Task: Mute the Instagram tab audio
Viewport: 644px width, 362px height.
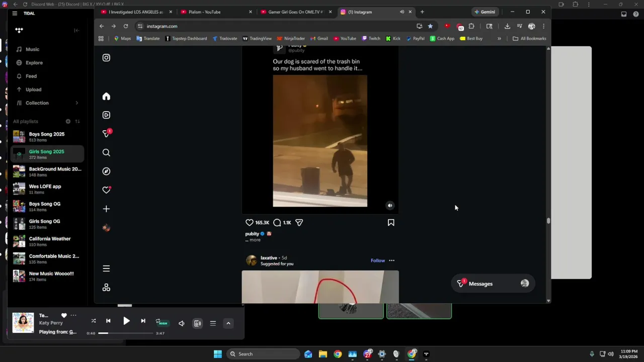Action: (401, 12)
